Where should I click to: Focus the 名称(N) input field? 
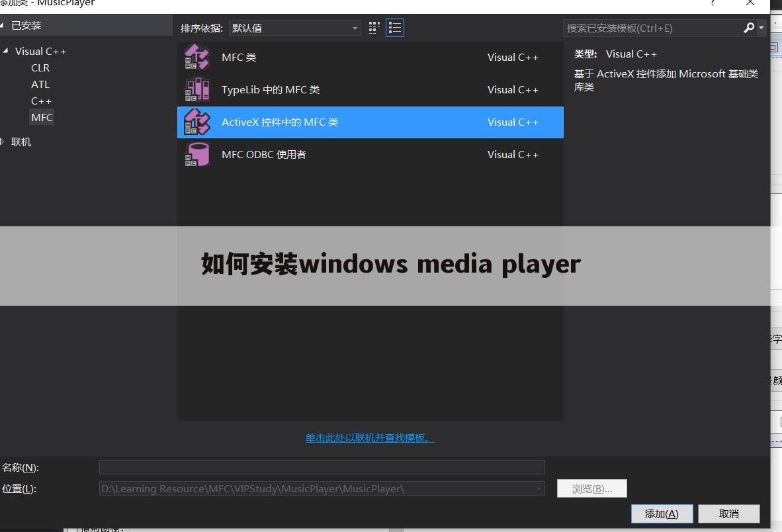tap(322, 467)
